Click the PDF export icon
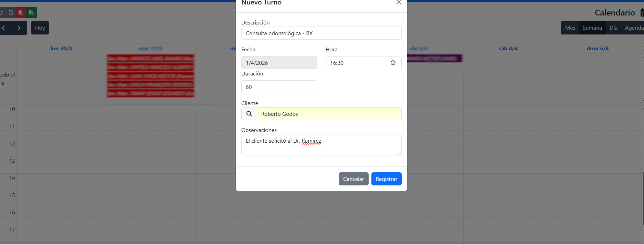The image size is (644, 244). click(x=21, y=13)
